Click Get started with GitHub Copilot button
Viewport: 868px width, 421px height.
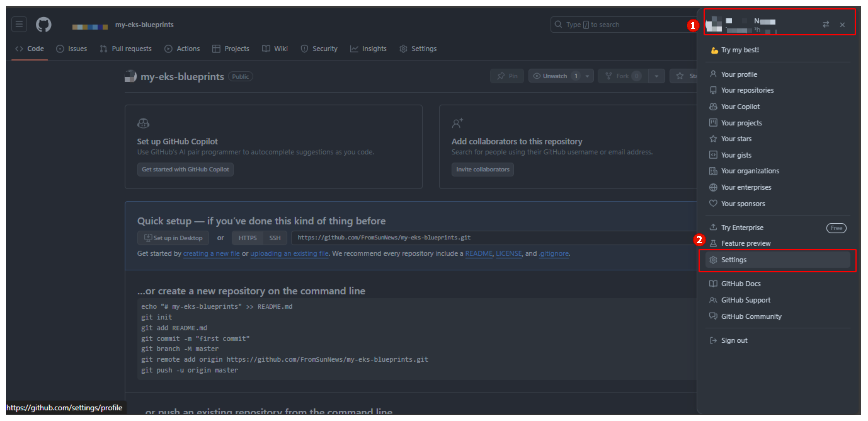pos(186,169)
